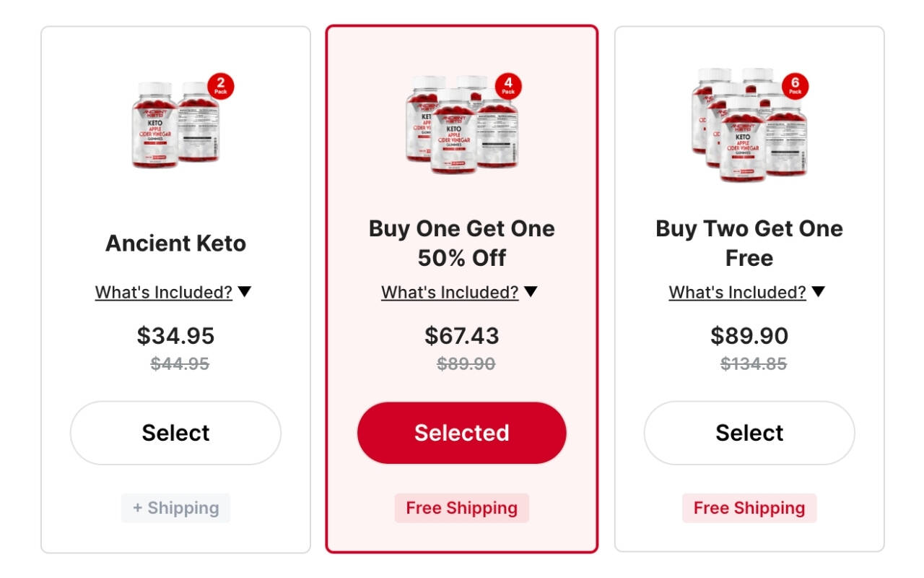Click the dropdown arrow in the selected card

tap(531, 292)
